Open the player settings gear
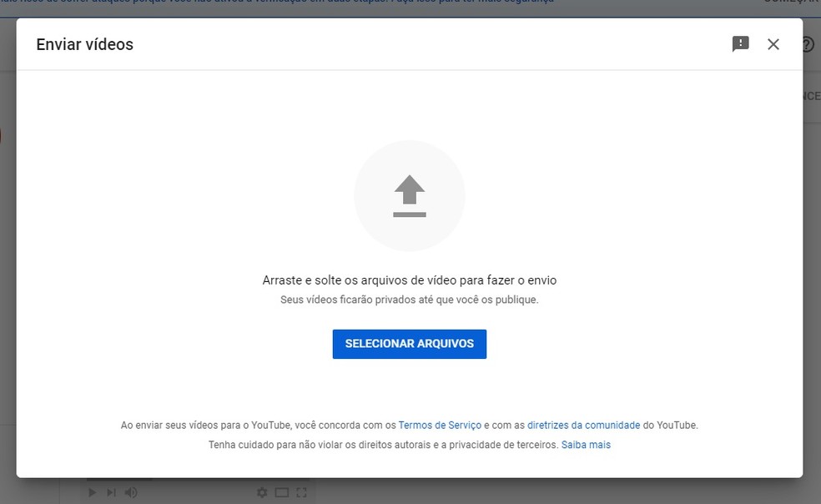This screenshot has height=504, width=821. [262, 492]
